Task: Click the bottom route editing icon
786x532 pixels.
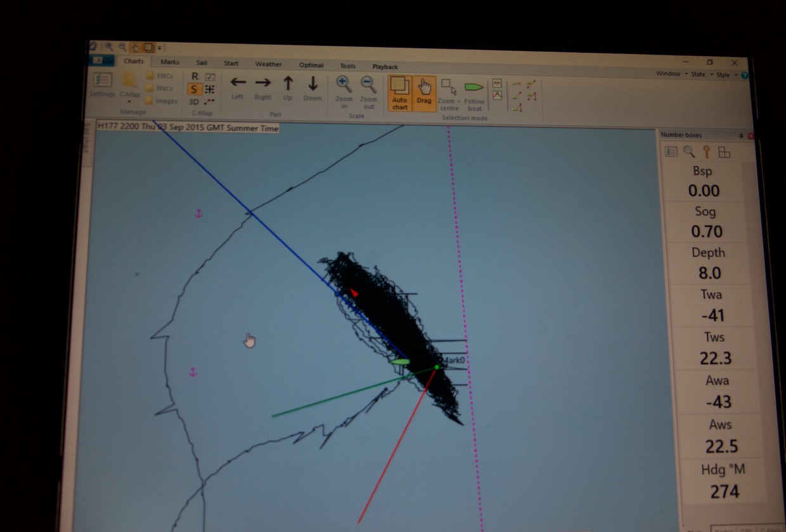Action: coord(518,108)
